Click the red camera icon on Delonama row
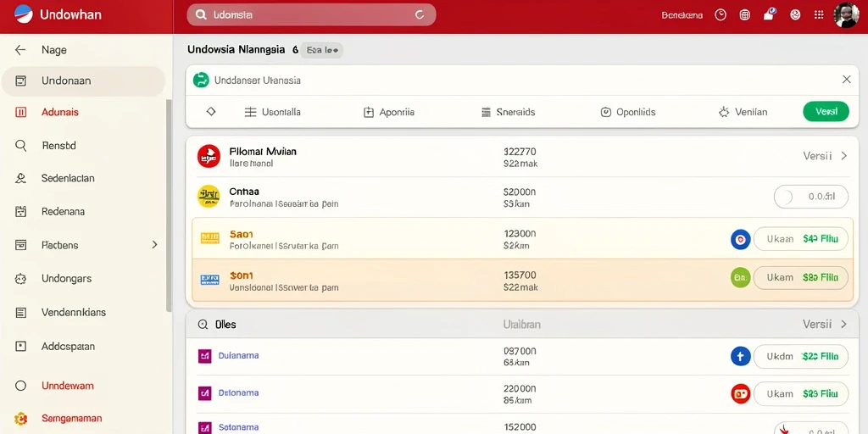 pos(741,393)
